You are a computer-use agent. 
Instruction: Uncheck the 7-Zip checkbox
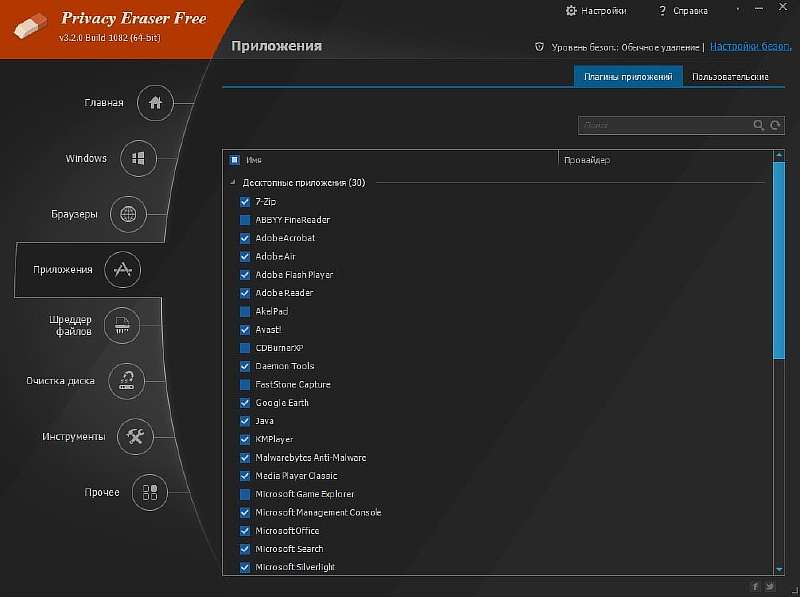click(245, 202)
